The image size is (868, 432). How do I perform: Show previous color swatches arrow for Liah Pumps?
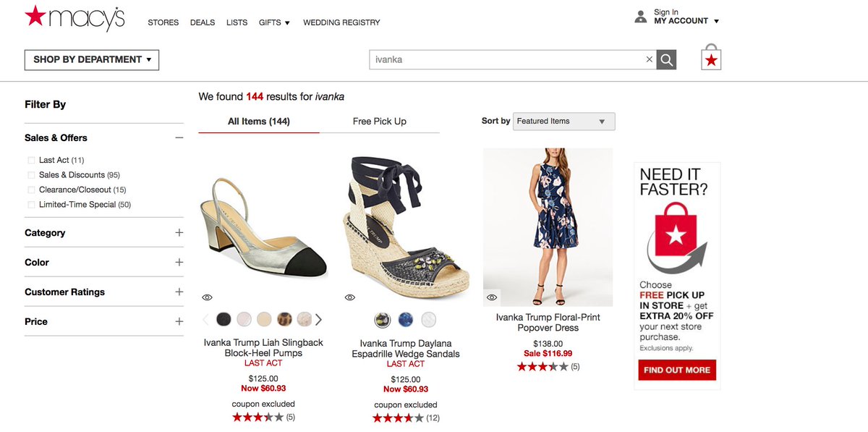click(205, 319)
